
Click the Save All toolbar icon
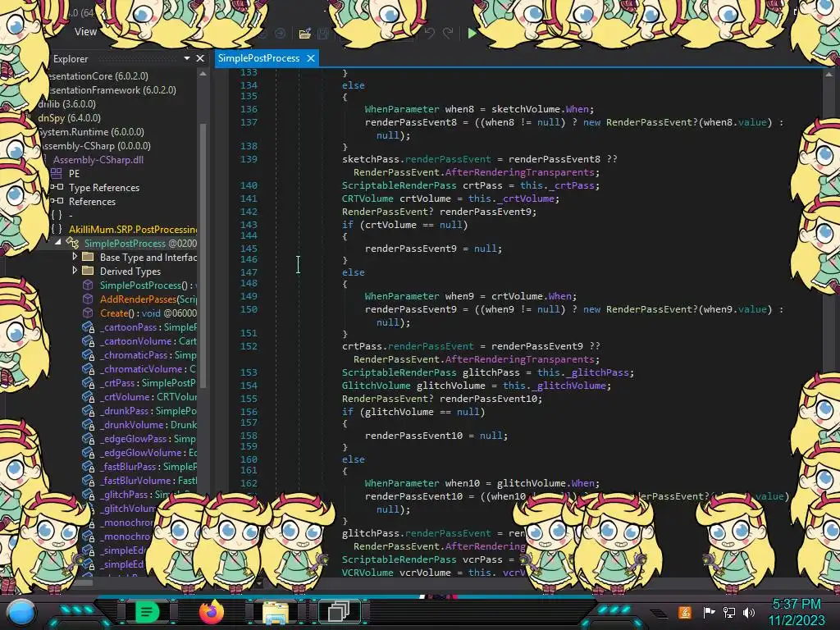323,34
